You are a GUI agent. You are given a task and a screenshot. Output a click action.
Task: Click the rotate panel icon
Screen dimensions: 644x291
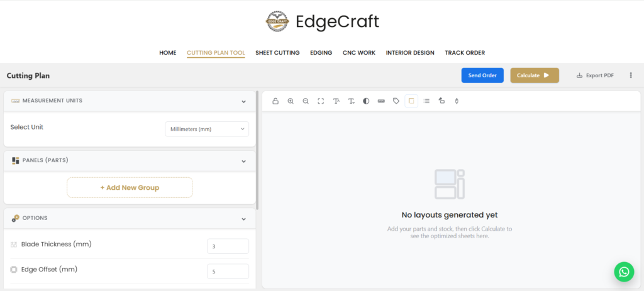click(441, 101)
